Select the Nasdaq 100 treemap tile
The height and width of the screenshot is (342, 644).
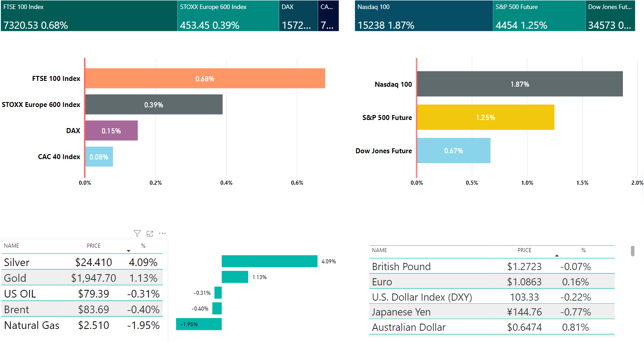point(424,16)
